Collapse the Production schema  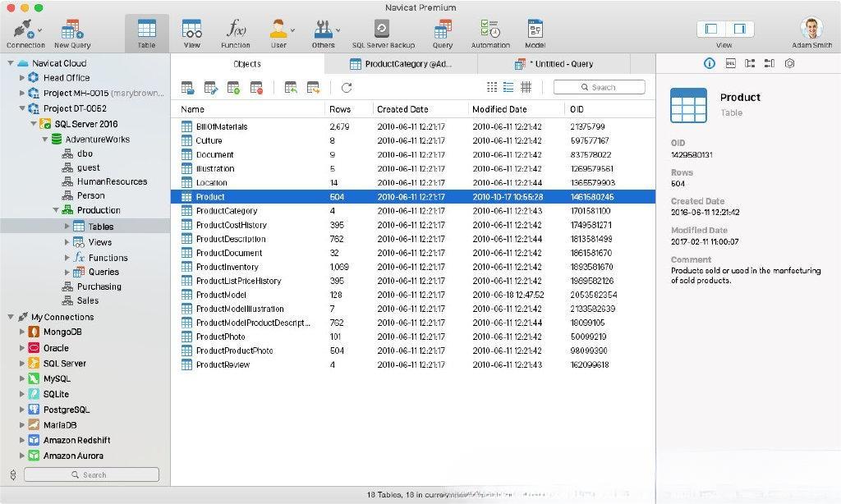point(56,210)
